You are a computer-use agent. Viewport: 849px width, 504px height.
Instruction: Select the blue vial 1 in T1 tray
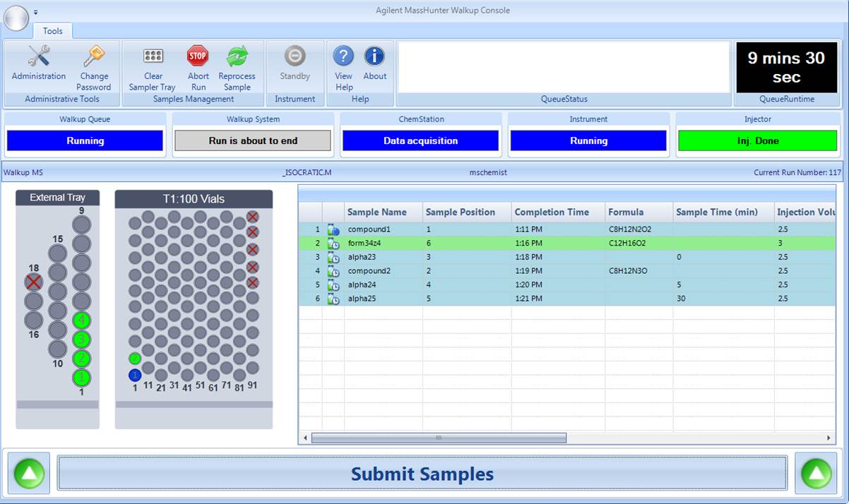pyautogui.click(x=135, y=375)
